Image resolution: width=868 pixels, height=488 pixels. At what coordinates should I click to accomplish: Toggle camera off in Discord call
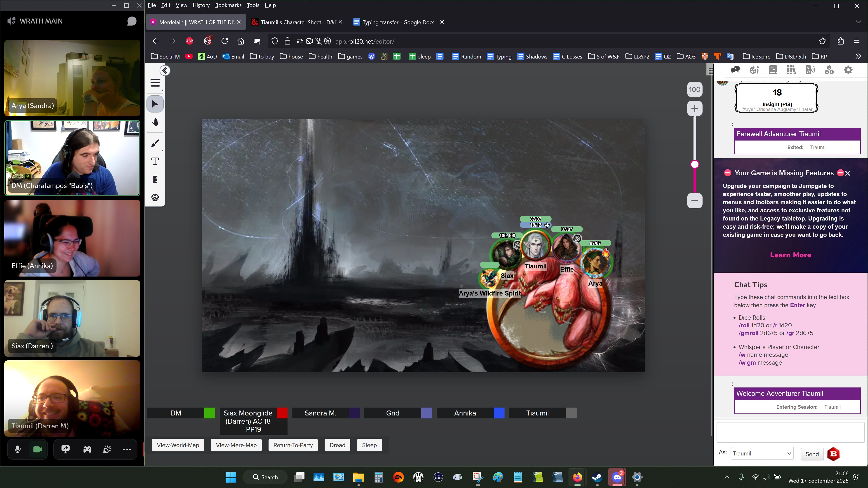pyautogui.click(x=37, y=449)
